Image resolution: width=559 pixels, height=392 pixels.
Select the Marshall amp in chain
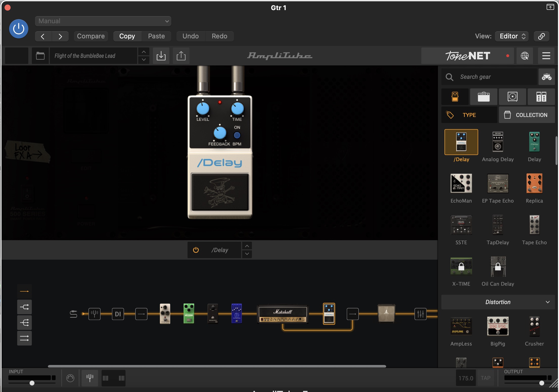(x=283, y=314)
